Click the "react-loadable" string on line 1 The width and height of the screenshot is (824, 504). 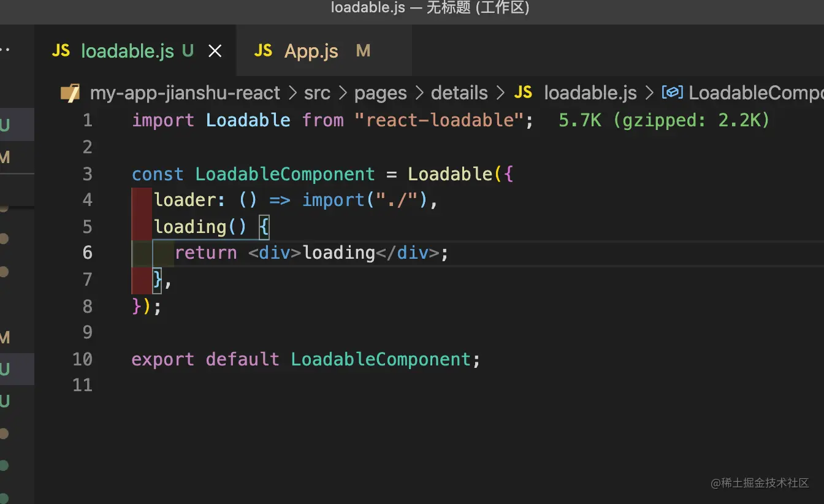coord(439,120)
